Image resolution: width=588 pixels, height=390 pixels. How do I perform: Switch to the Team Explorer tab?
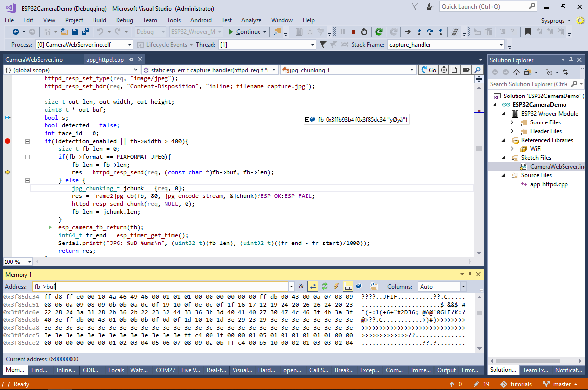(536, 370)
